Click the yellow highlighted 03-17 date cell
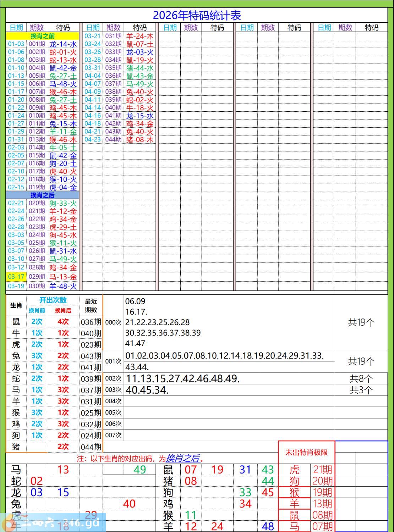The image size is (394, 532). (x=16, y=277)
